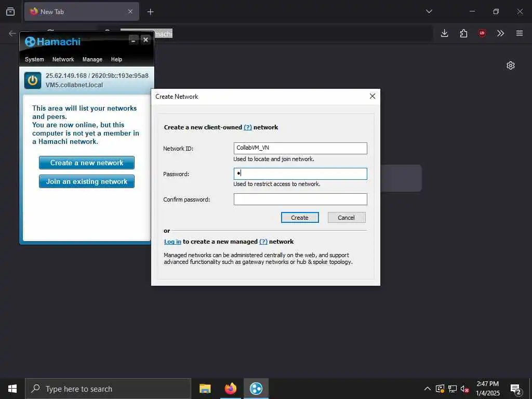Open the muted volume tray icon
The width and height of the screenshot is (532, 399).
click(x=465, y=389)
